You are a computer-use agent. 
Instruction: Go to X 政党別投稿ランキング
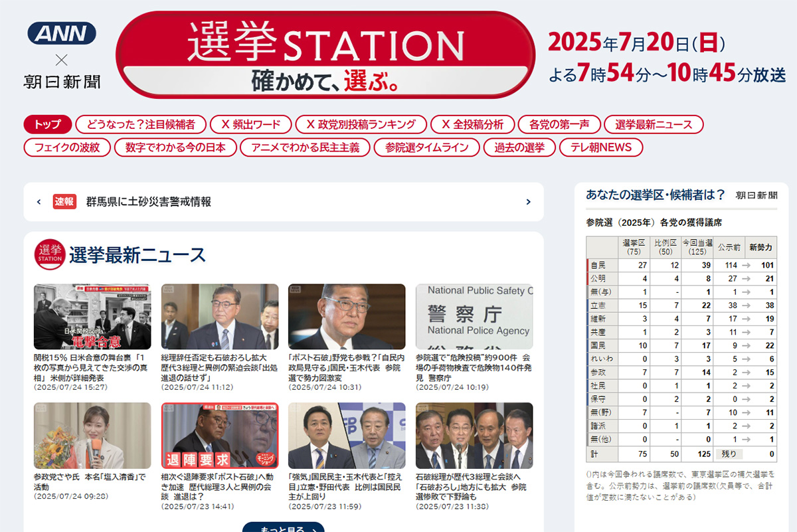tap(361, 124)
